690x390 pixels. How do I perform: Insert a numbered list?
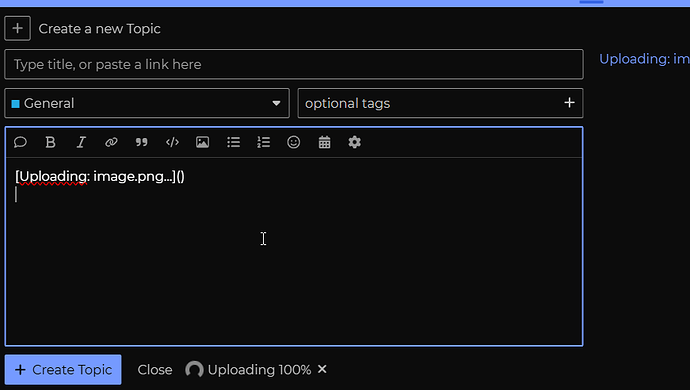coord(264,142)
